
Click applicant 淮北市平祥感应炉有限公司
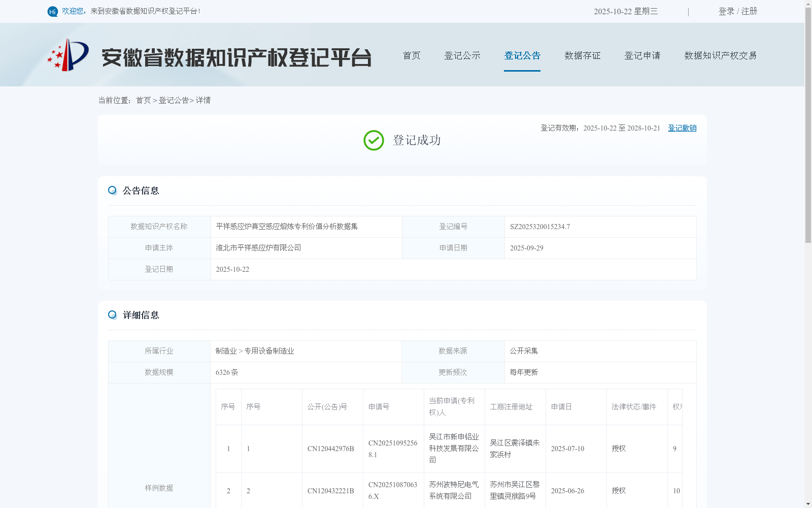pos(258,248)
